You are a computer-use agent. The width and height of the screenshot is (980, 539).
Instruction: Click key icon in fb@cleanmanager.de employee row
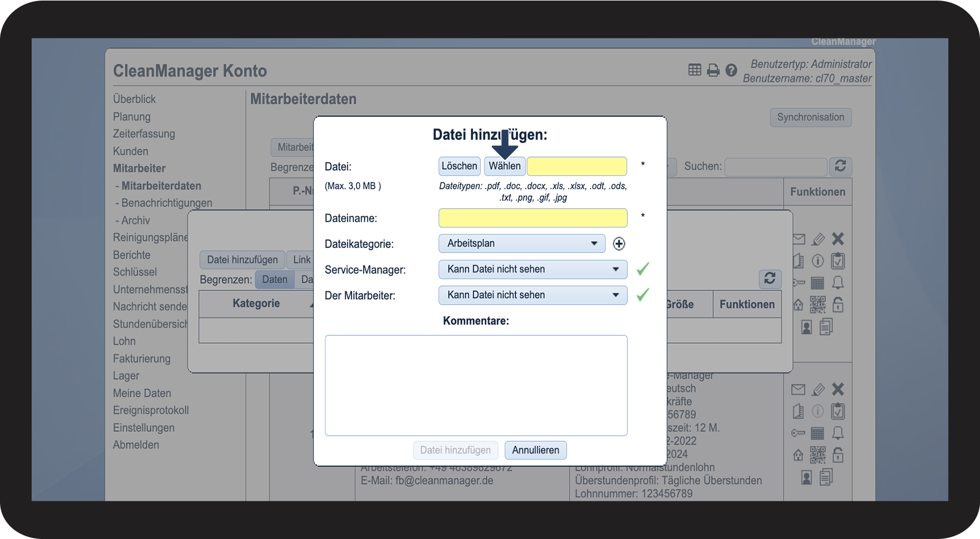pyautogui.click(x=798, y=433)
